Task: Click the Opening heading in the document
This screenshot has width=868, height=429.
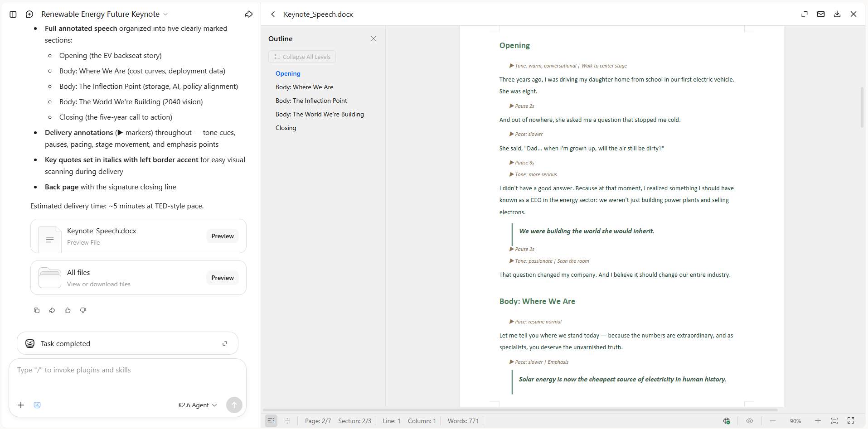Action: coord(514,45)
